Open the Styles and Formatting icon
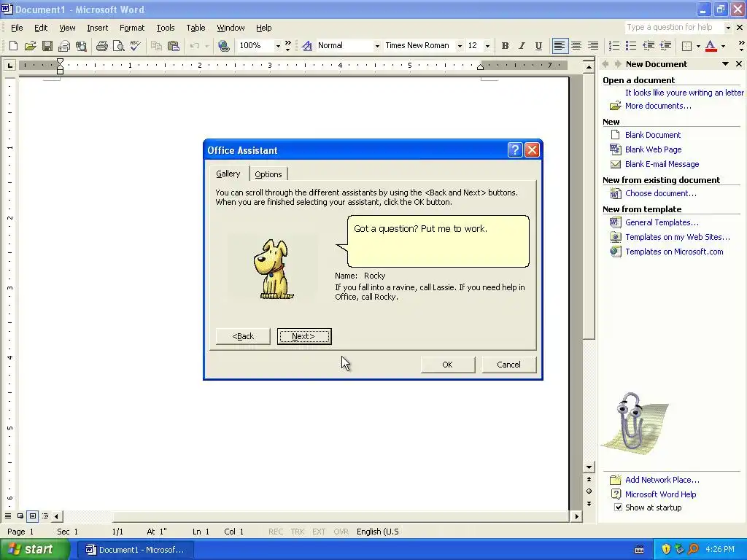The height and width of the screenshot is (560, 747). point(307,46)
